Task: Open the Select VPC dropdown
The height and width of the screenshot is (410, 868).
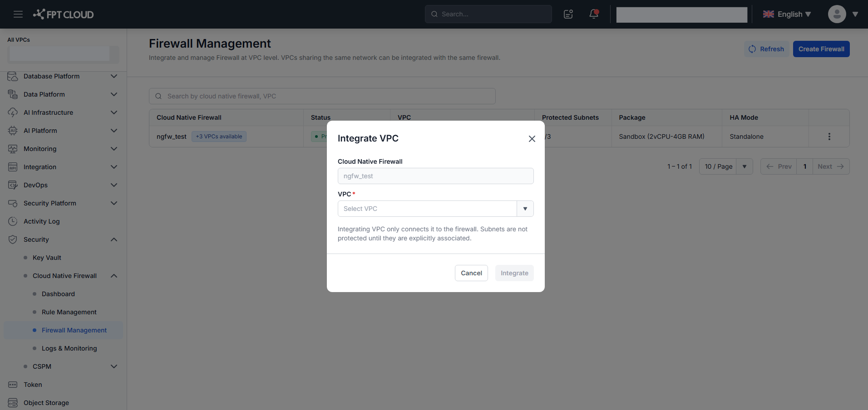Action: point(435,209)
